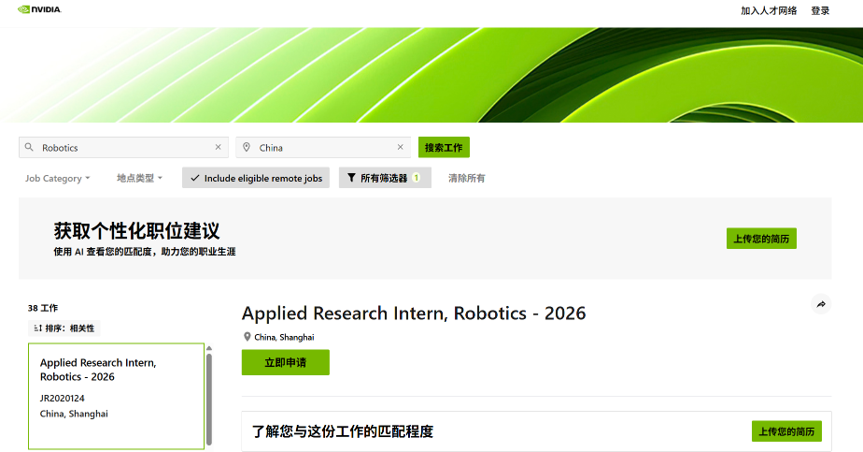Click China, Shanghai text in job card
863x452 pixels.
(74, 413)
